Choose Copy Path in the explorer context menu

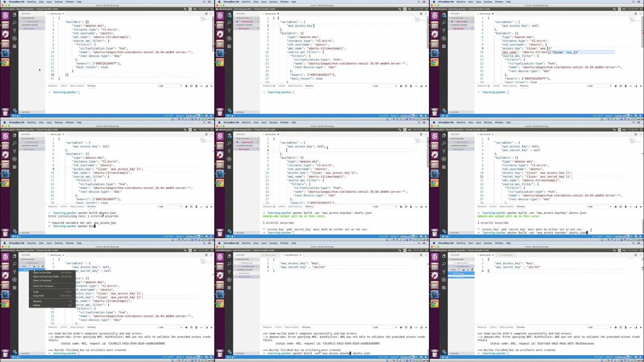(52, 296)
